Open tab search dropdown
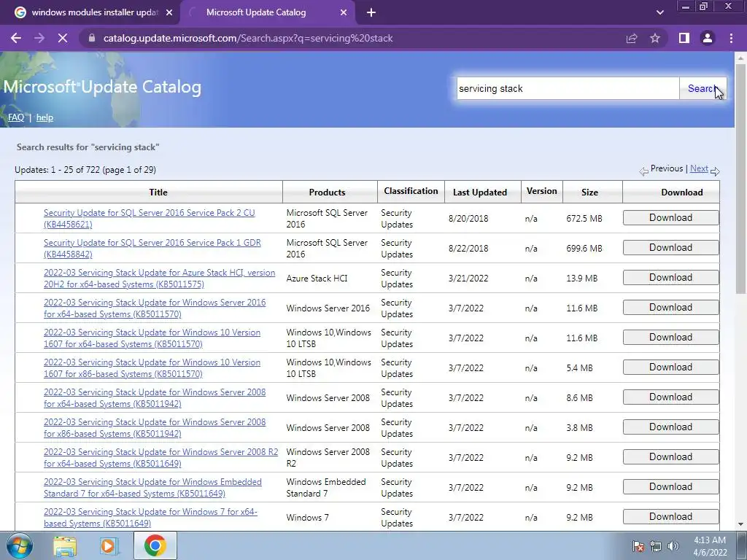Image resolution: width=747 pixels, height=560 pixels. tap(659, 13)
